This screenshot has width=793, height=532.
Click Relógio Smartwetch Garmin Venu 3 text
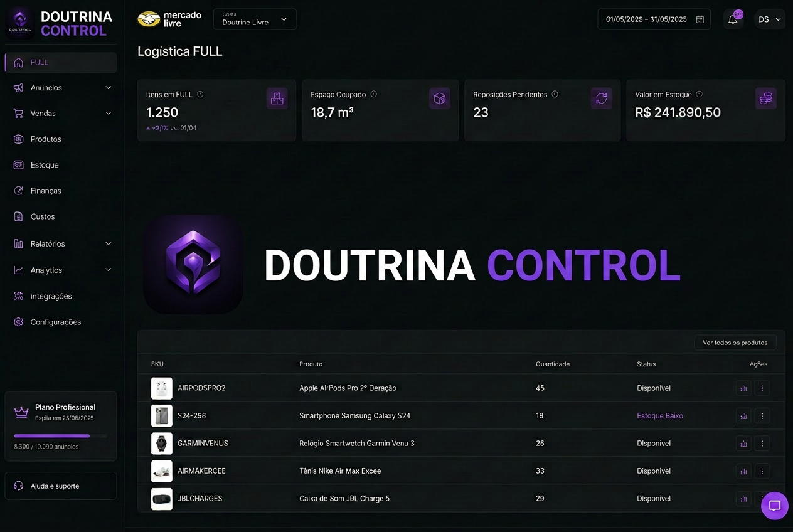click(x=357, y=444)
